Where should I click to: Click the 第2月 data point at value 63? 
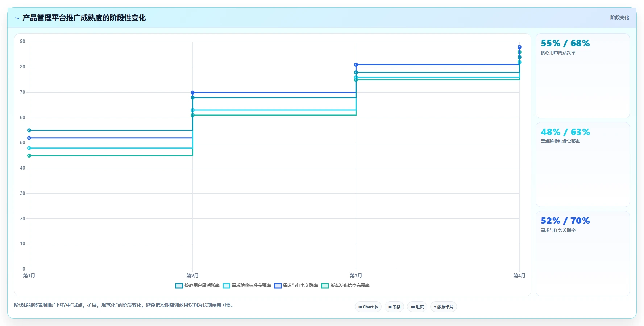point(192,110)
